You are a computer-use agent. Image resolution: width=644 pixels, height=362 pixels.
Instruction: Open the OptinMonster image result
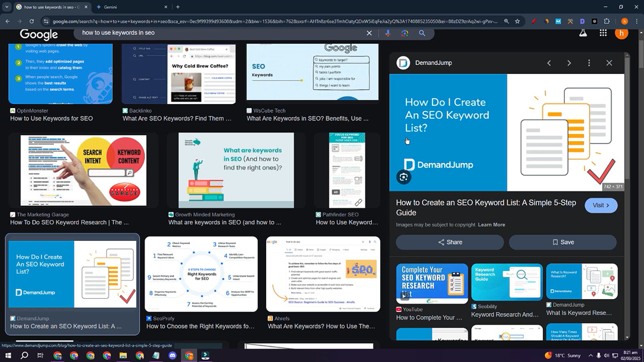coord(60,73)
